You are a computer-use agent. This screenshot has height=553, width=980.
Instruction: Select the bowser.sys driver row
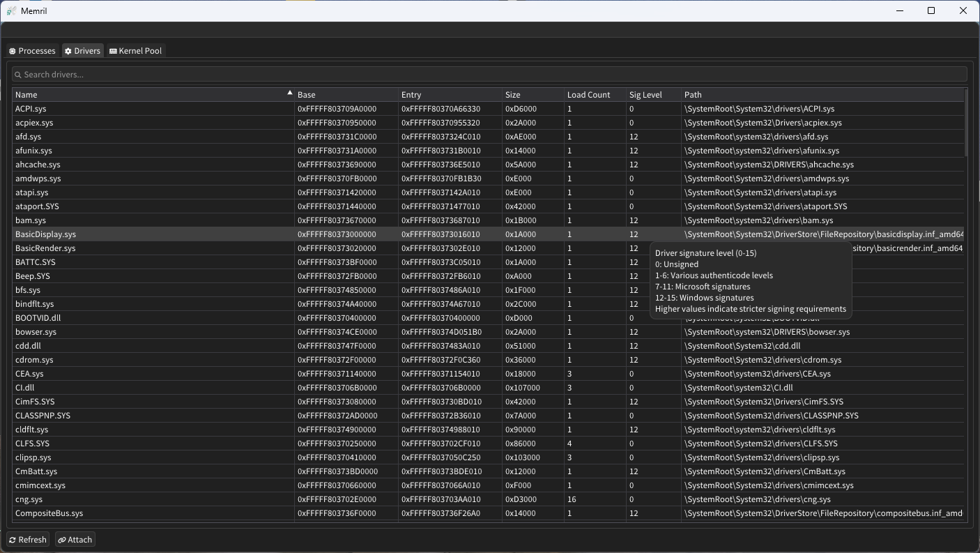488,332
